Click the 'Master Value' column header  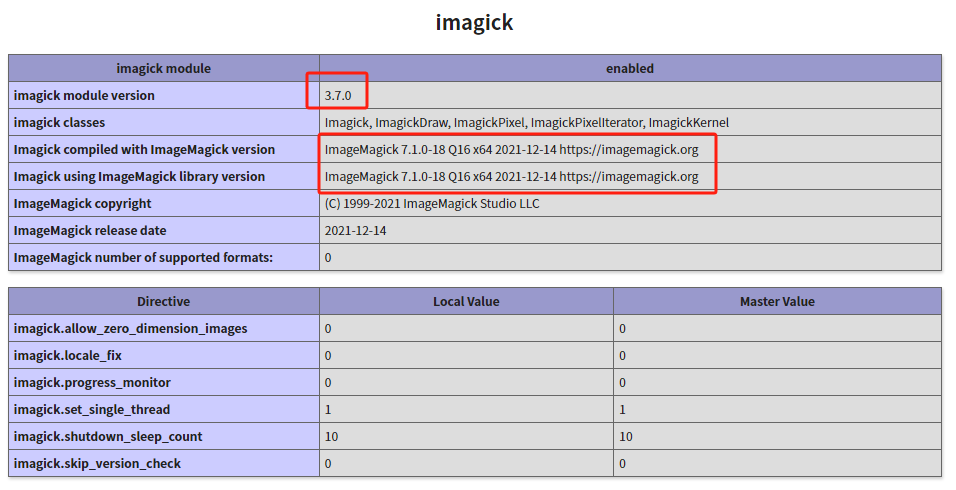pos(777,301)
